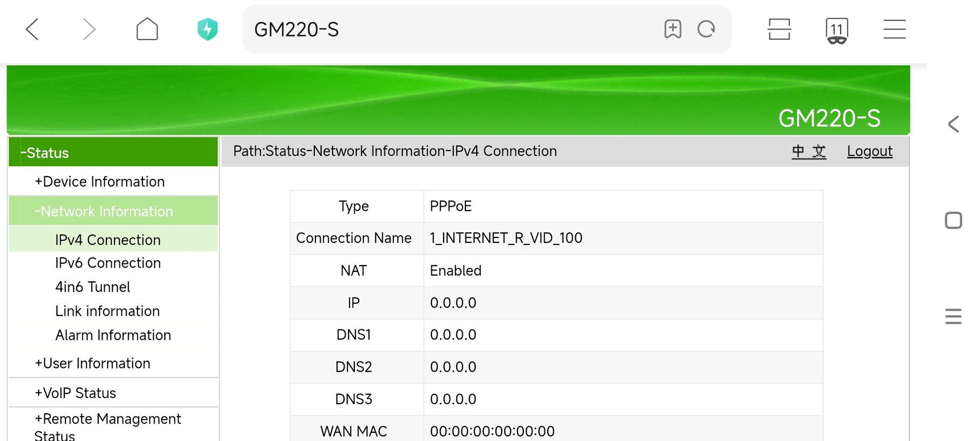
Task: Click the IP row value 0.0.0.0
Action: click(x=453, y=303)
